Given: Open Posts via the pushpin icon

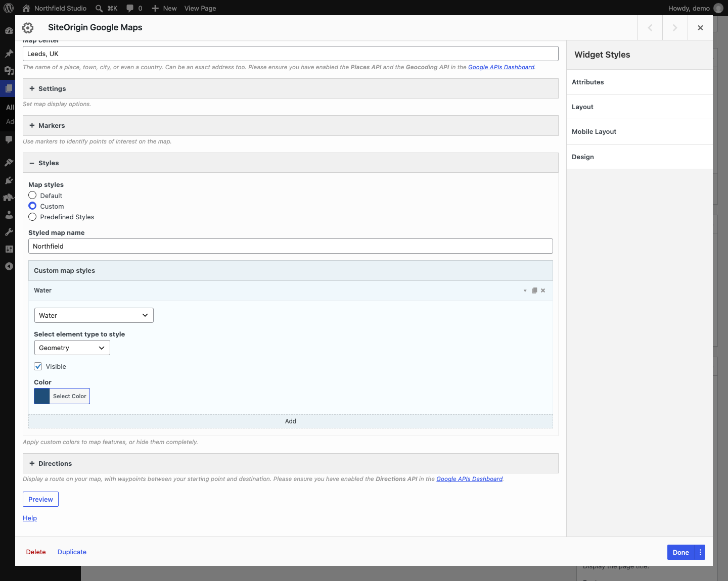Looking at the screenshot, I should (x=9, y=53).
